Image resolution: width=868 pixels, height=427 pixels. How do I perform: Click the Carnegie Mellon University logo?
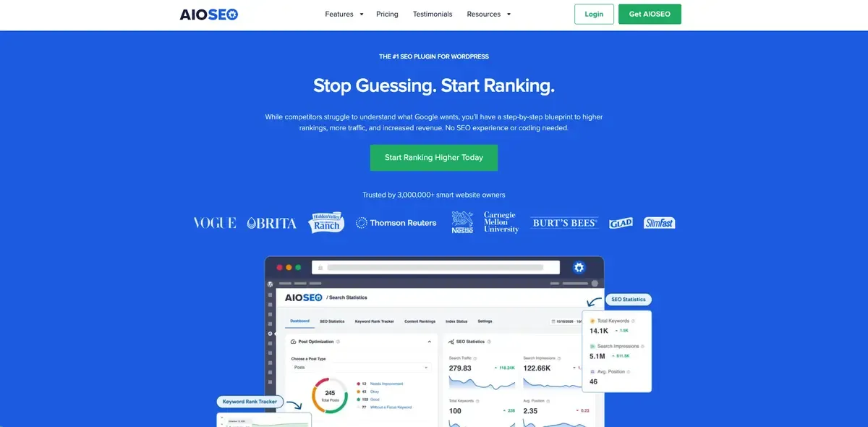501,222
